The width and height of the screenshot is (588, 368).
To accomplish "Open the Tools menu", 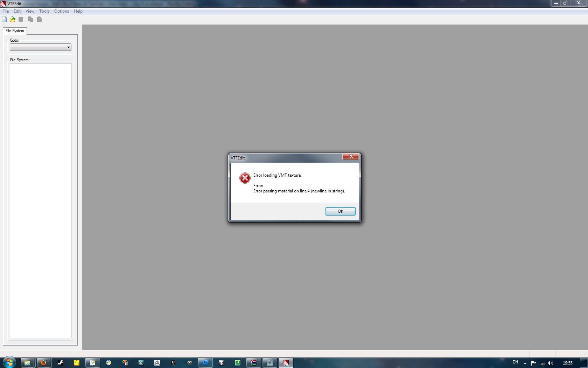I will 44,11.
